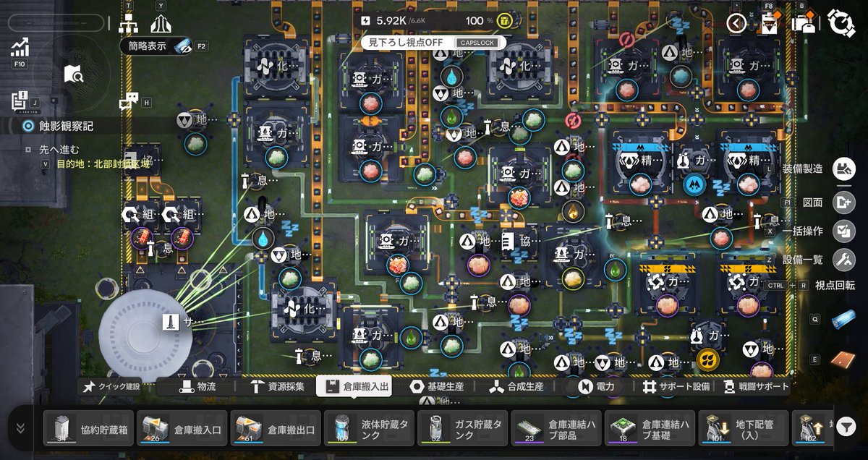868x460 pixels.
Task: Open the factory icon (B)
Action: tap(804, 23)
